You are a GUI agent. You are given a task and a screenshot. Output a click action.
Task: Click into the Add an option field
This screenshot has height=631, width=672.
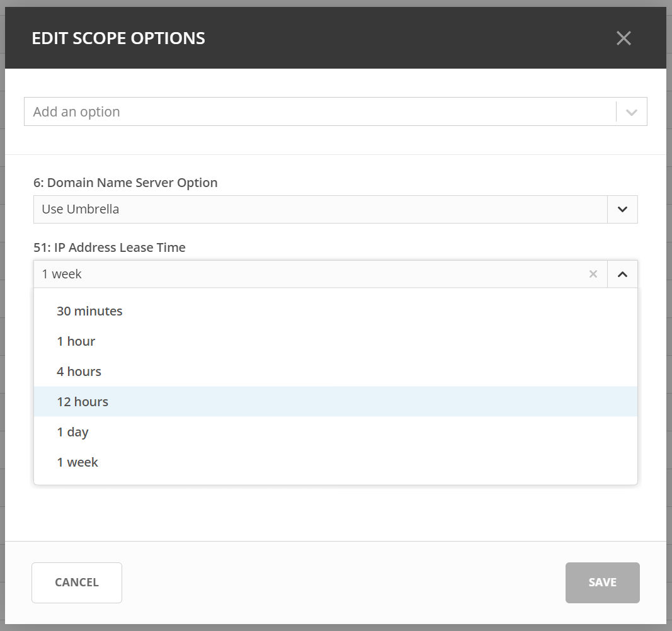[315, 112]
